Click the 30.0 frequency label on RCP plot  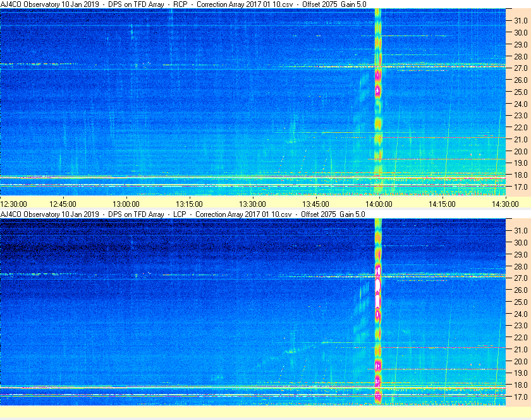pos(521,32)
